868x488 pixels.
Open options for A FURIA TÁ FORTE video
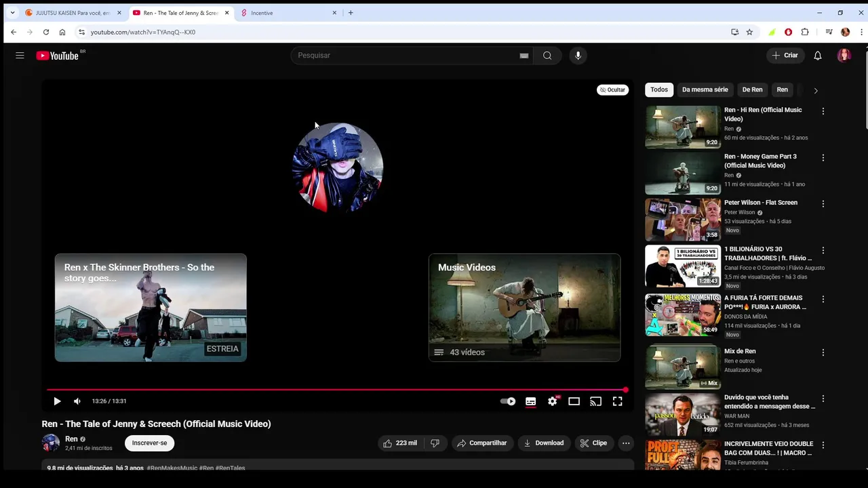point(823,299)
